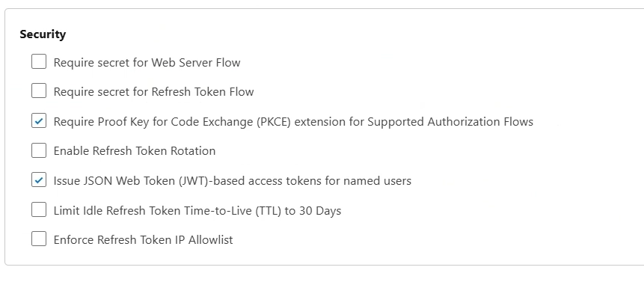644x282 pixels.
Task: Click the 'Supported Authorization Flows' text
Action: click(450, 121)
